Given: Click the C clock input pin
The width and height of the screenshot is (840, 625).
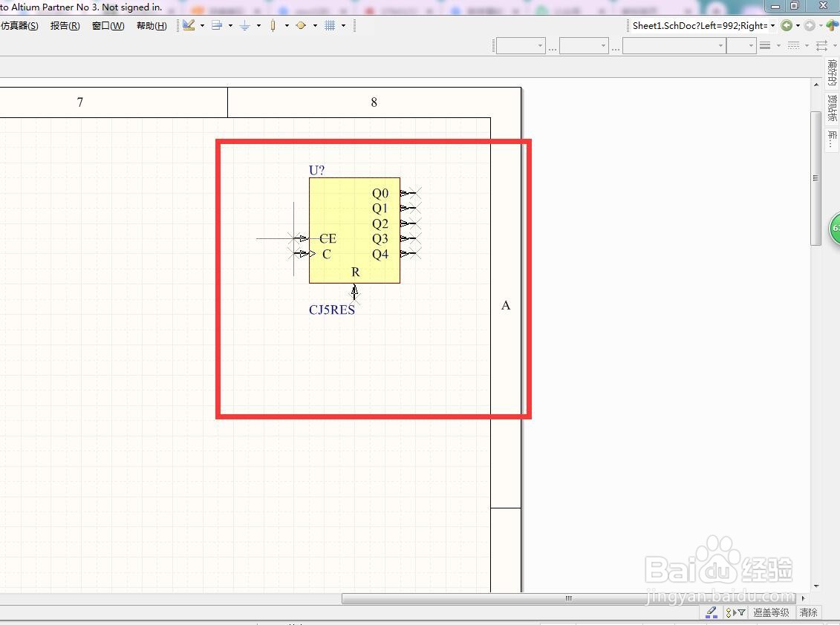Looking at the screenshot, I should [x=301, y=254].
